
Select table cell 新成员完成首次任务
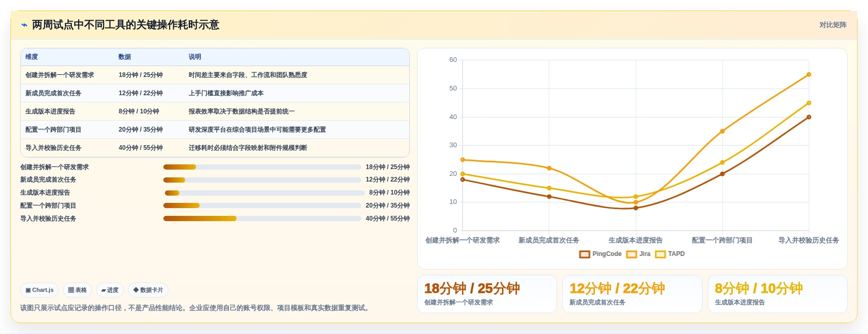(x=54, y=94)
